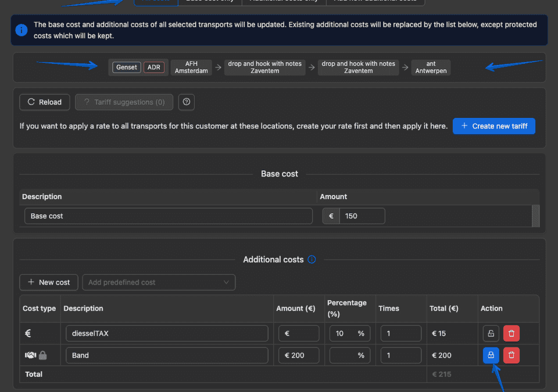Toggle the unlocked protect icon for diesselTAX
The width and height of the screenshot is (558, 392).
[x=491, y=333]
